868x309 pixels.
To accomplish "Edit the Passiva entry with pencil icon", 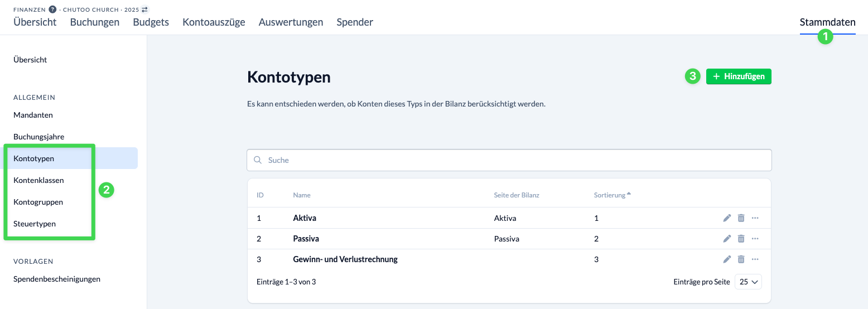I will (727, 239).
